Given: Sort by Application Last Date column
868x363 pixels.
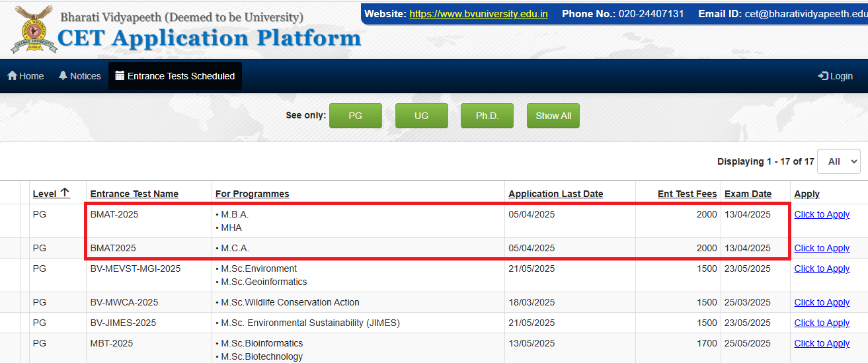Looking at the screenshot, I should [556, 194].
